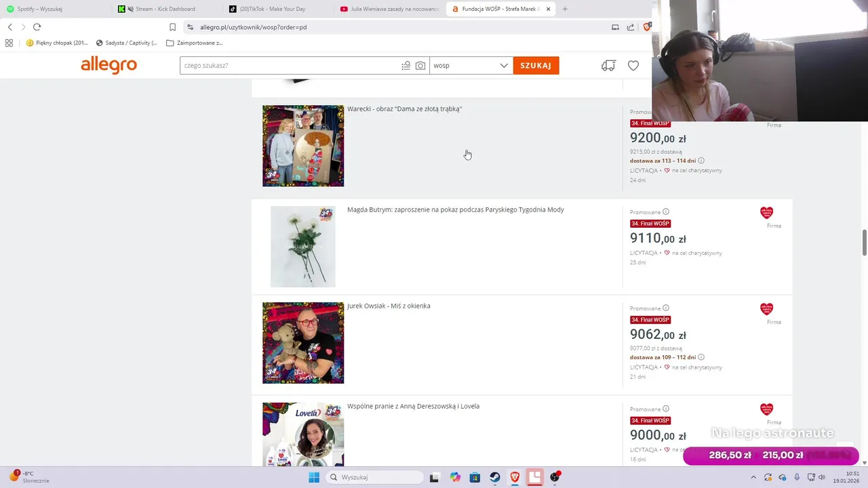This screenshot has height=488, width=868.
Task: Reload the page
Action: click(37, 27)
